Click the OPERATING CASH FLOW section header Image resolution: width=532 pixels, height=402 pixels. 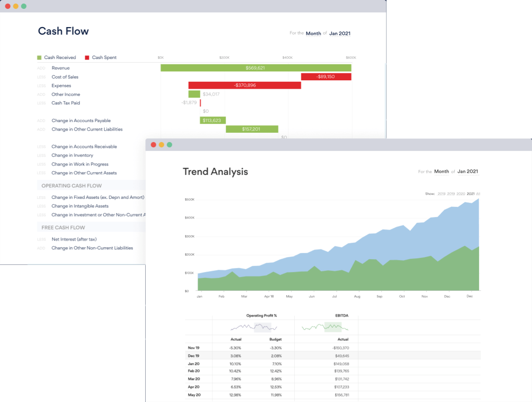click(x=71, y=185)
